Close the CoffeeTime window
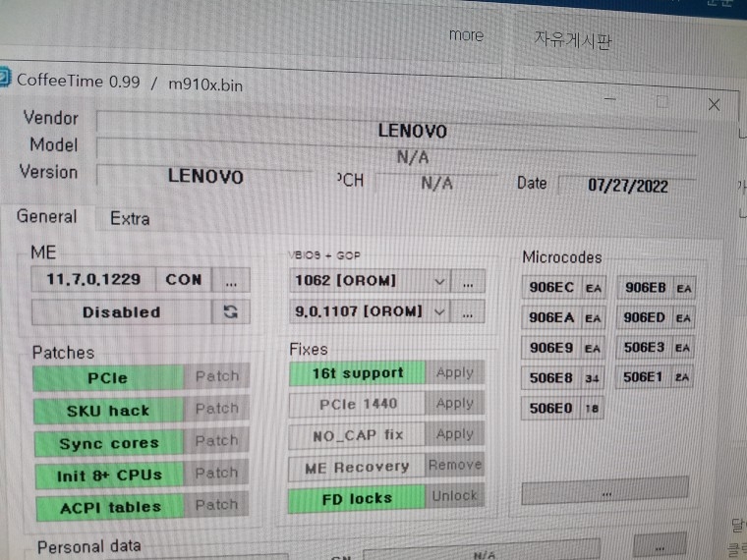The height and width of the screenshot is (560, 747). point(714,105)
